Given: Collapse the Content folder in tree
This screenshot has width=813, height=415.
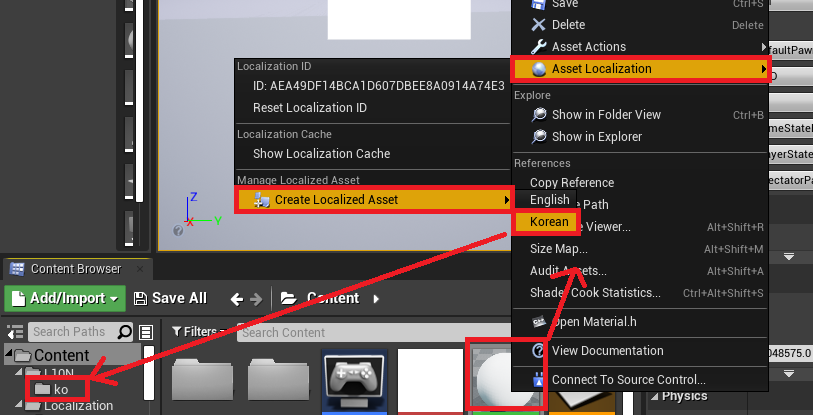Looking at the screenshot, I should [10, 356].
